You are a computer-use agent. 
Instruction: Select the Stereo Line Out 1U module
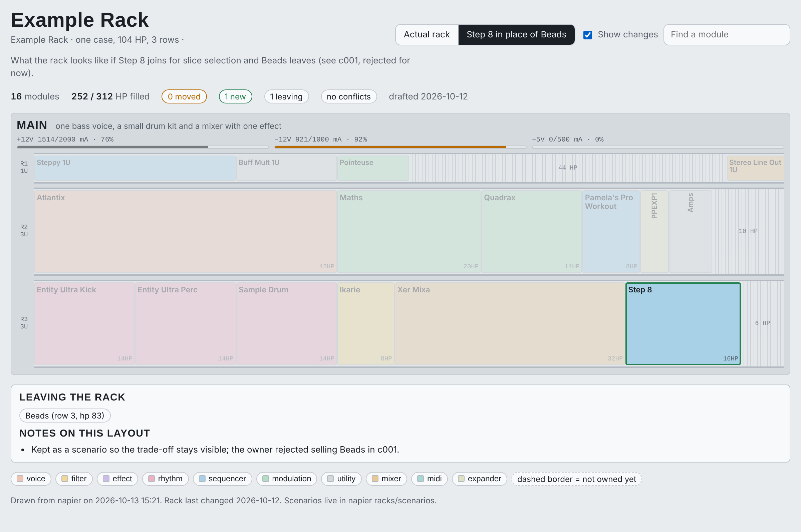coord(755,168)
